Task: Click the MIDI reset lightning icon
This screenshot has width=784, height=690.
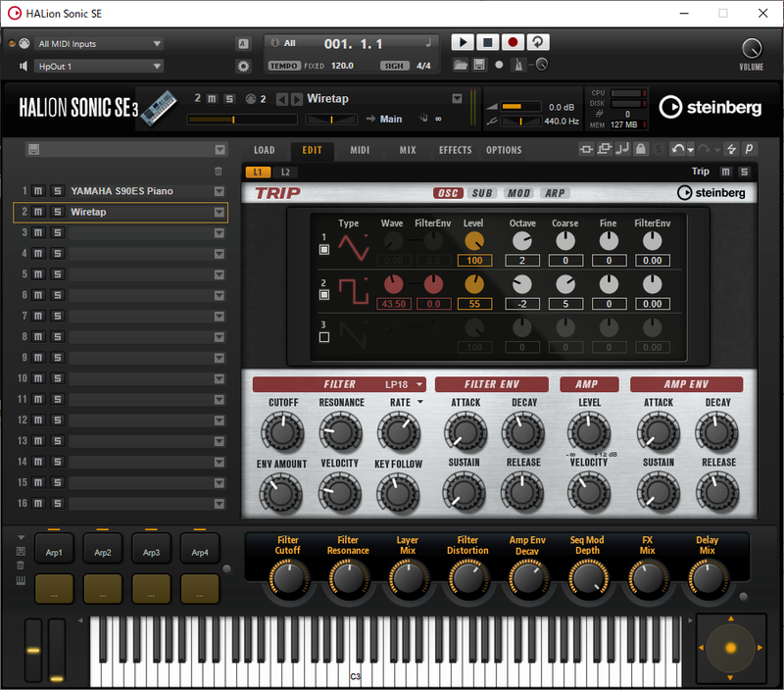Action: (731, 149)
